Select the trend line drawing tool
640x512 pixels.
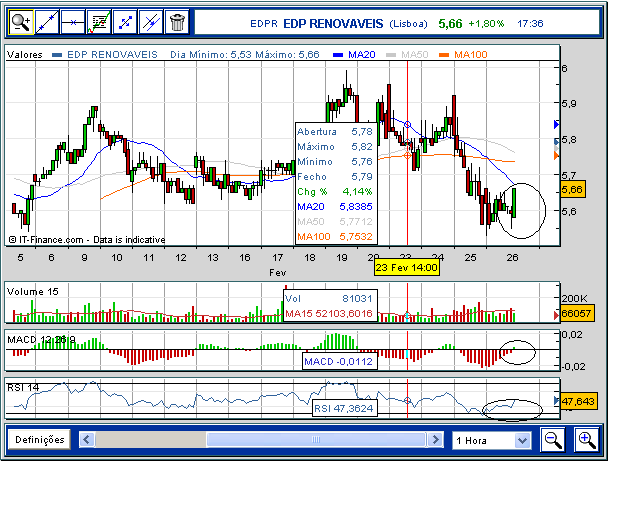tap(47, 22)
